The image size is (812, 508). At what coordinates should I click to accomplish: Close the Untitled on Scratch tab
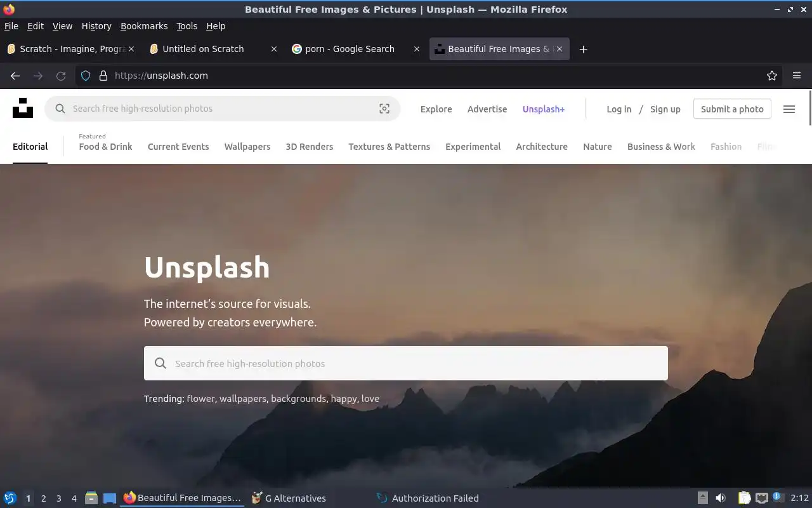[x=274, y=49]
